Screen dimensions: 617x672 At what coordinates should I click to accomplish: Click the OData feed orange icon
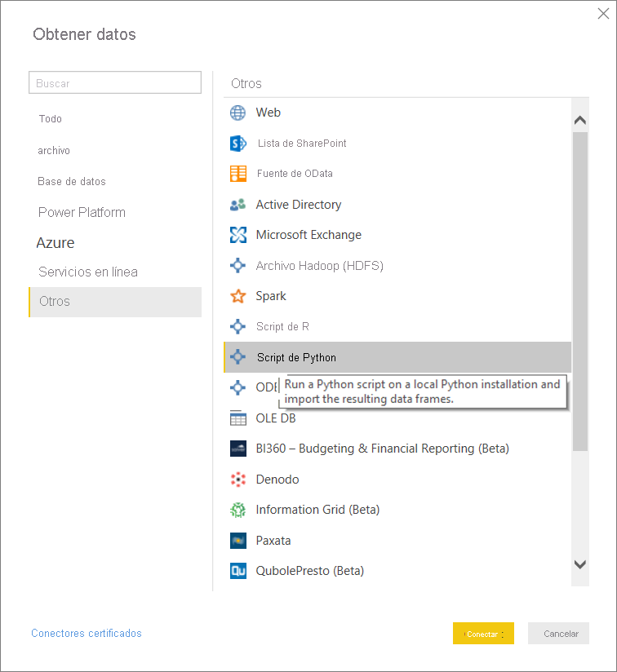click(237, 174)
